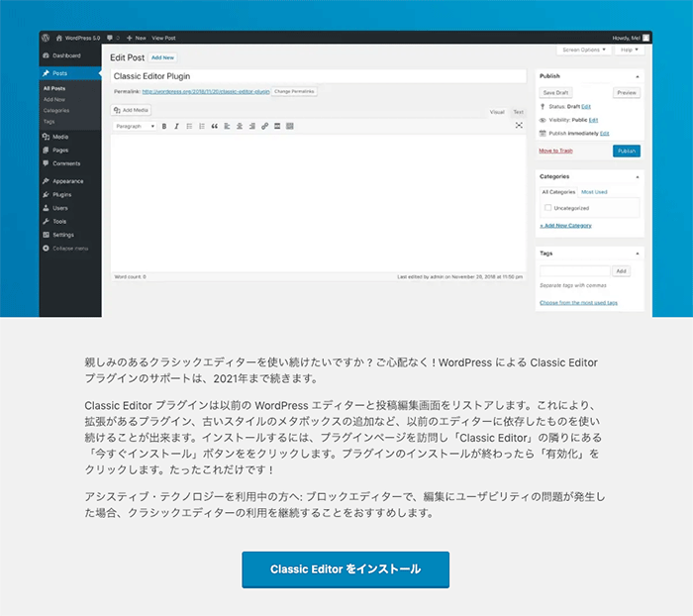693x616 pixels.
Task: Click the Add tag button
Action: point(621,271)
